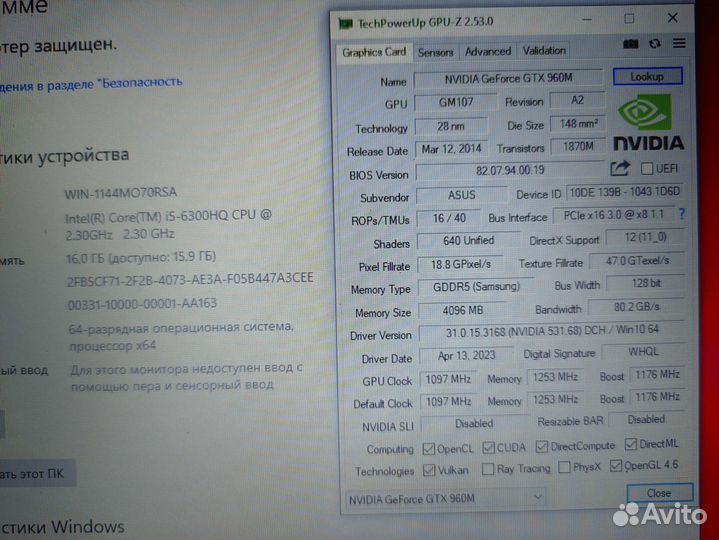Click the Device ID field 10DE 139B
Viewport: 719px width, 540px height.
[625, 192]
